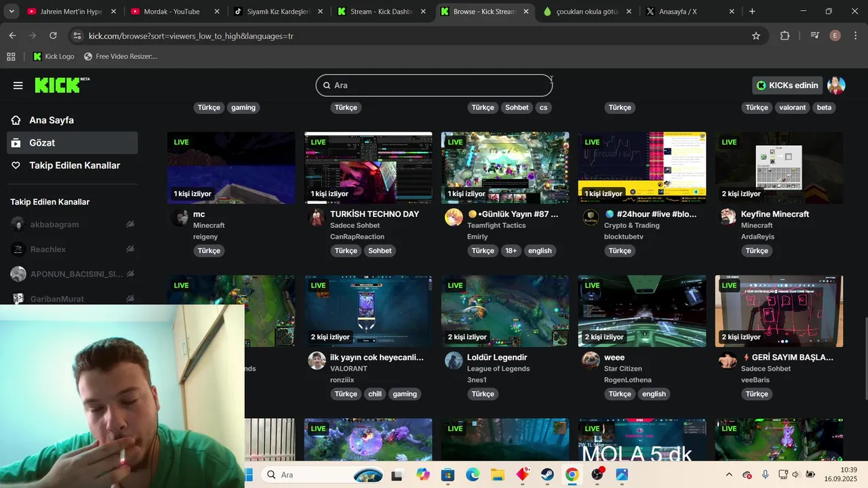Open the Kick hamburger menu

18,85
